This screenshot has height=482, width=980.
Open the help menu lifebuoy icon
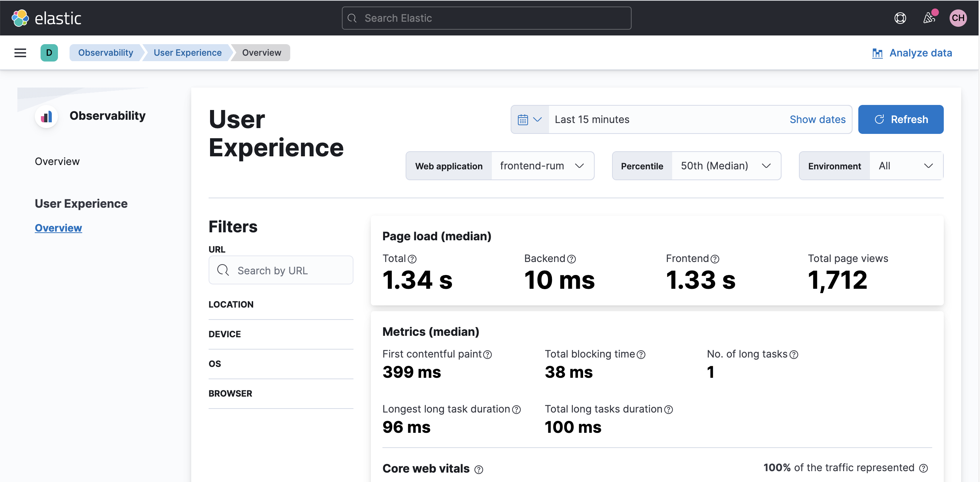point(900,18)
